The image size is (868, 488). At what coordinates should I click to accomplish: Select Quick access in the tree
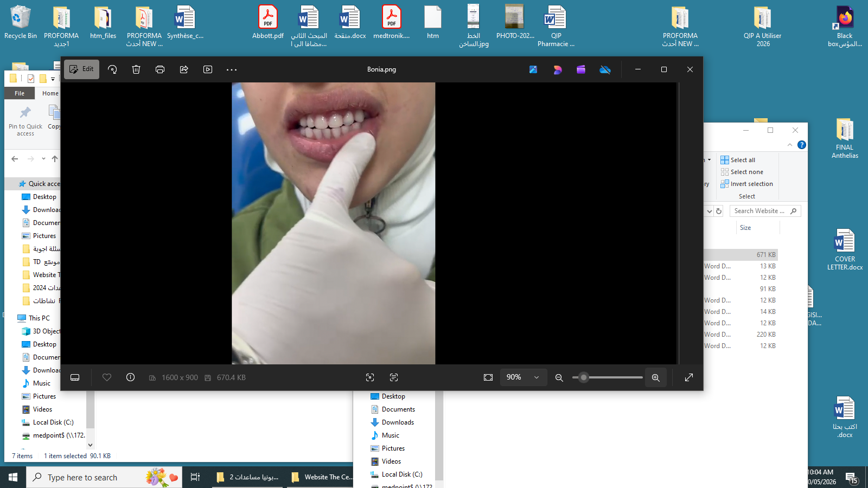click(38, 184)
